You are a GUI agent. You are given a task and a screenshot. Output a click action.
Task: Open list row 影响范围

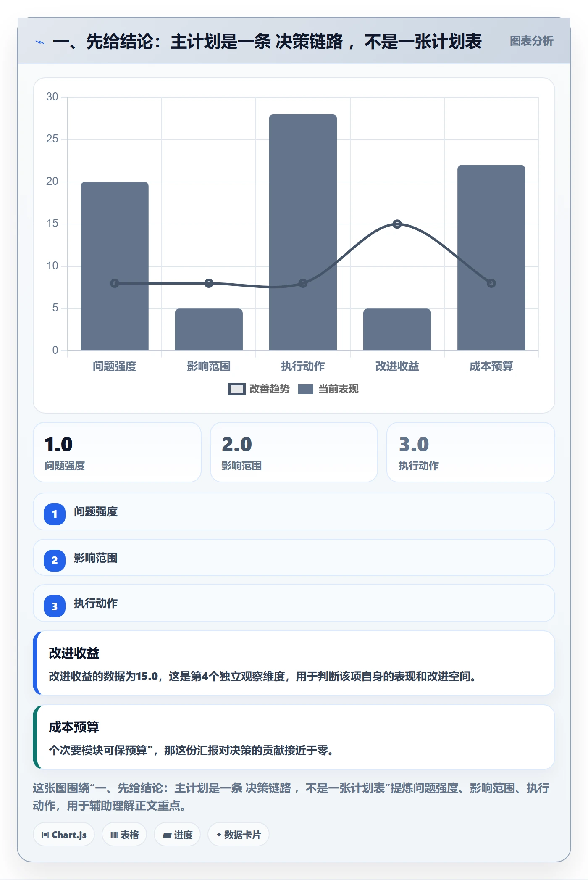point(294,557)
